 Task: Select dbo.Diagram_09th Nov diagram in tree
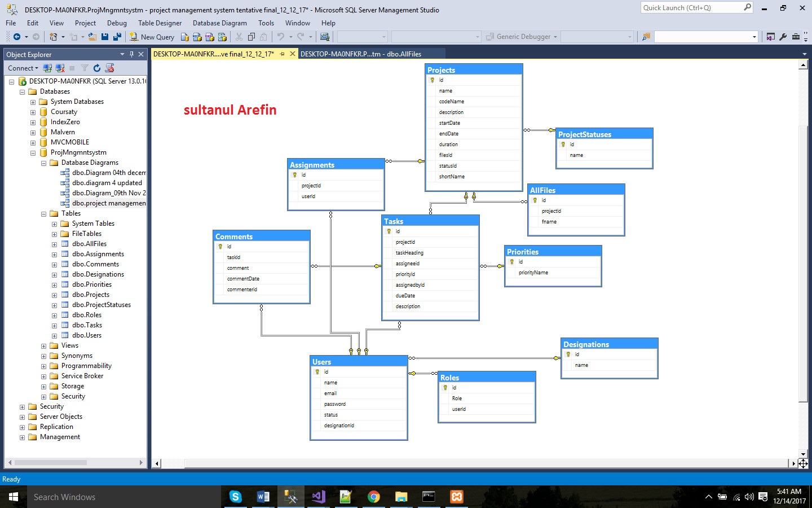coord(108,193)
